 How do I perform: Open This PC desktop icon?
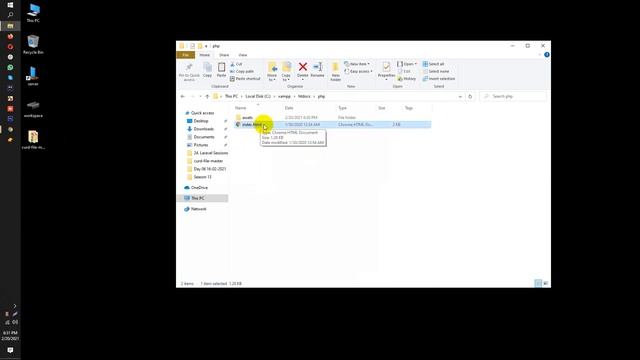[33, 13]
